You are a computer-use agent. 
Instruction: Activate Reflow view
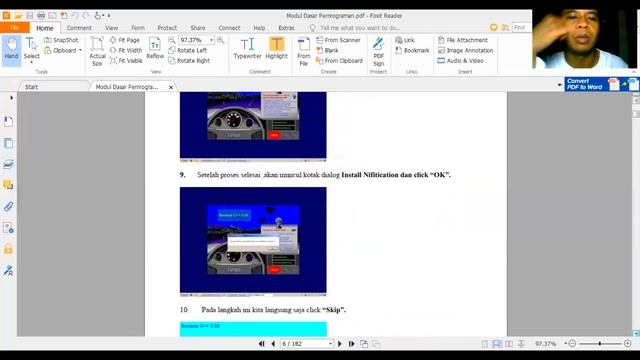tap(155, 48)
